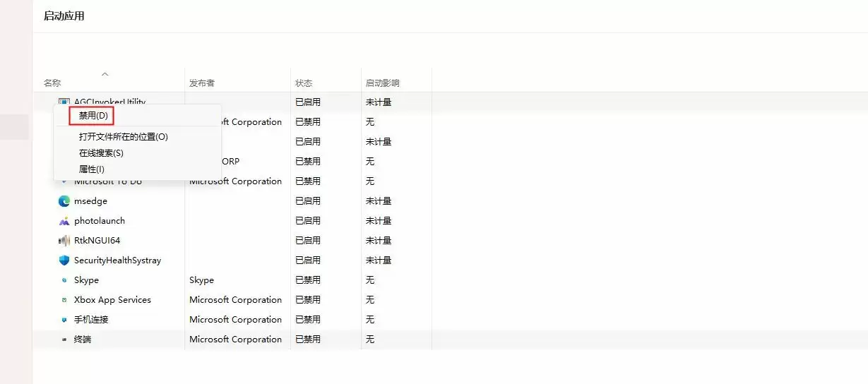
Task: Click 无 impact of 手机连接 row
Action: (370, 320)
